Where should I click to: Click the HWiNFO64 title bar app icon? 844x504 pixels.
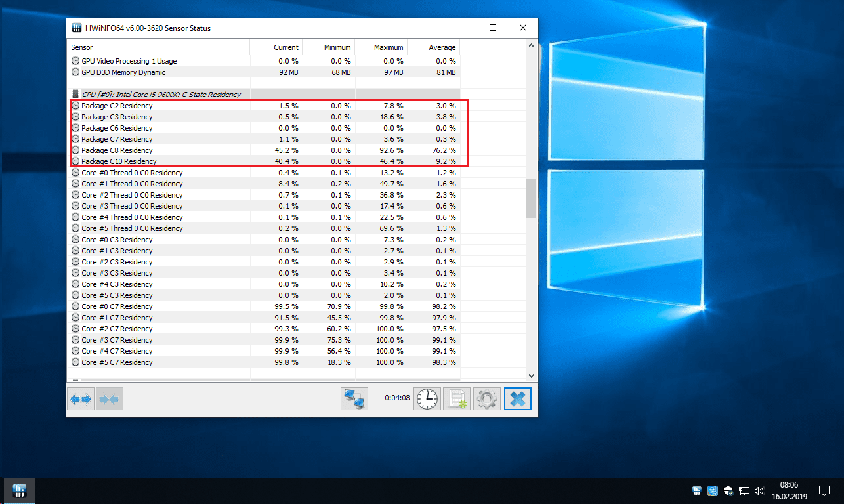77,28
